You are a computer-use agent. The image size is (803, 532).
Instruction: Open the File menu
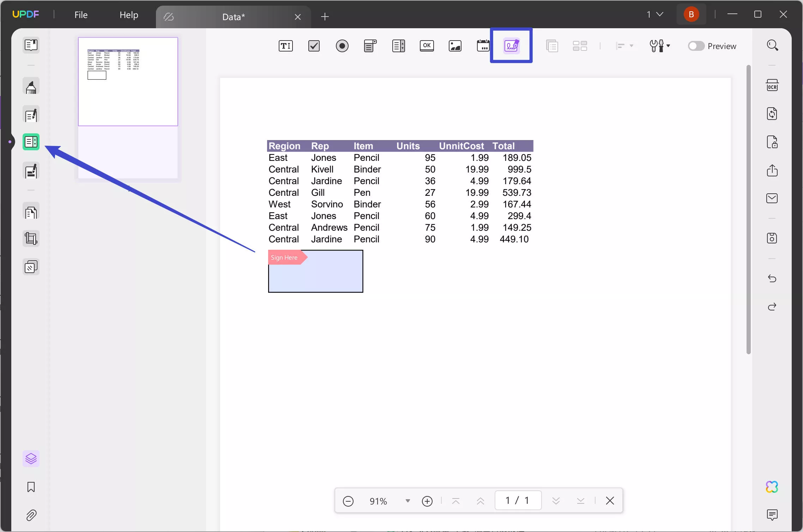point(80,14)
